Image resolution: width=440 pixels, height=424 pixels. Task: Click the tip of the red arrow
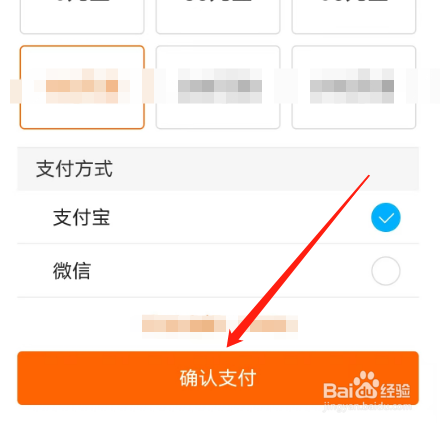coord(228,346)
